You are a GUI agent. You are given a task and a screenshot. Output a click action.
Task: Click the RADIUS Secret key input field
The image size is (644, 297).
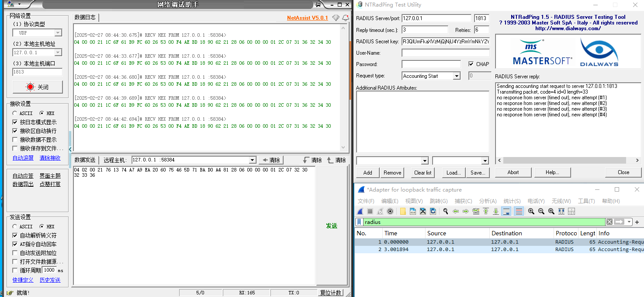pyautogui.click(x=446, y=42)
